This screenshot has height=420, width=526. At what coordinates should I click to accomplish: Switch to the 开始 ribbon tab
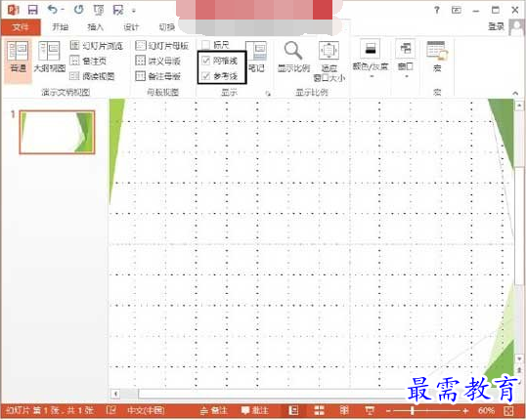point(61,27)
